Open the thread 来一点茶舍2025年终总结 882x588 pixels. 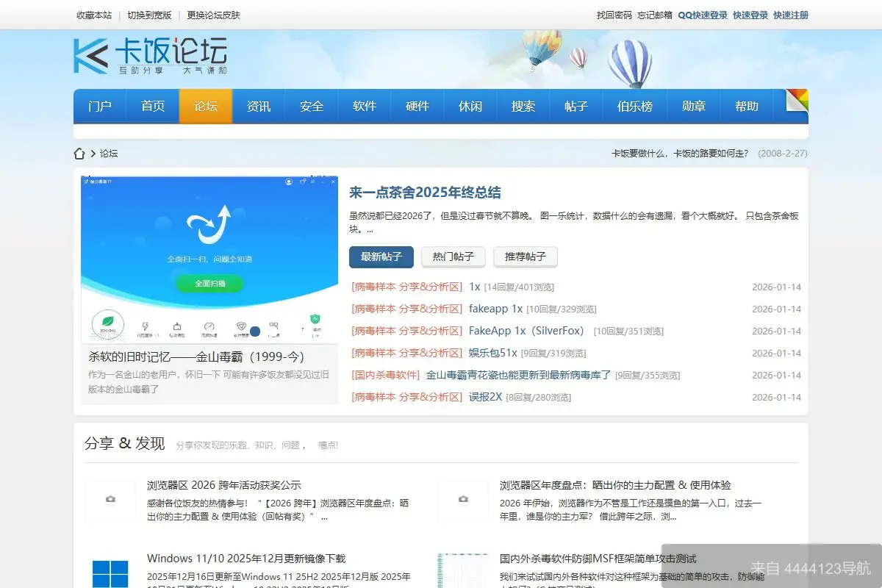pos(426,193)
